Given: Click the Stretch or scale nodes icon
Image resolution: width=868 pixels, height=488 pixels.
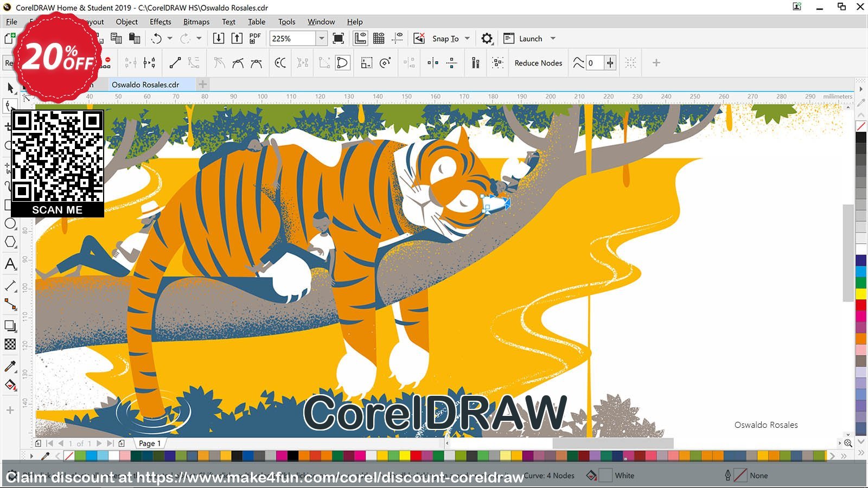Looking at the screenshot, I should click(367, 63).
